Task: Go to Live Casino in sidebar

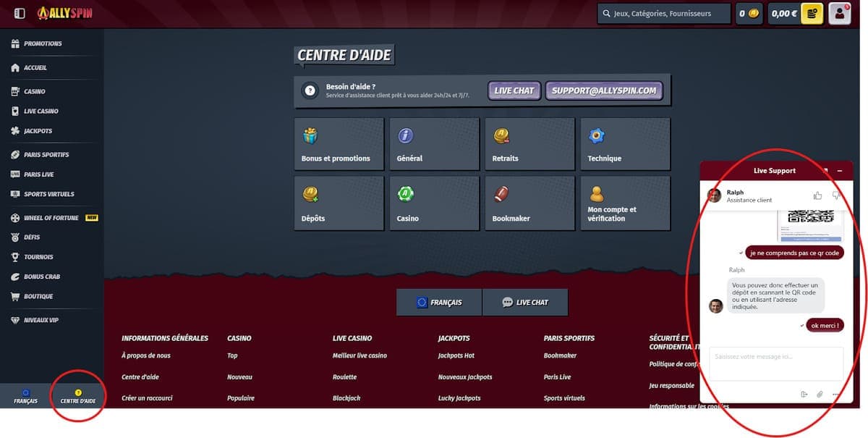Action: [41, 111]
